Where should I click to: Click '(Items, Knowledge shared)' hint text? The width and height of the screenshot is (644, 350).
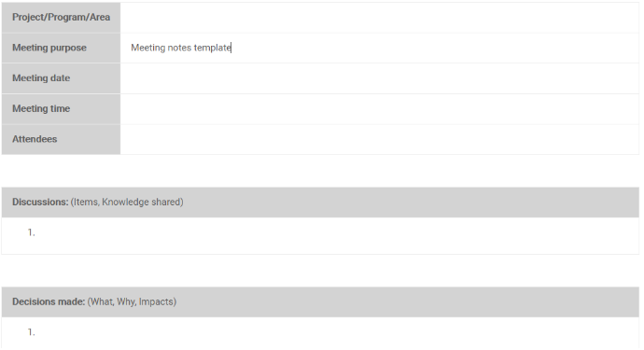(x=127, y=203)
